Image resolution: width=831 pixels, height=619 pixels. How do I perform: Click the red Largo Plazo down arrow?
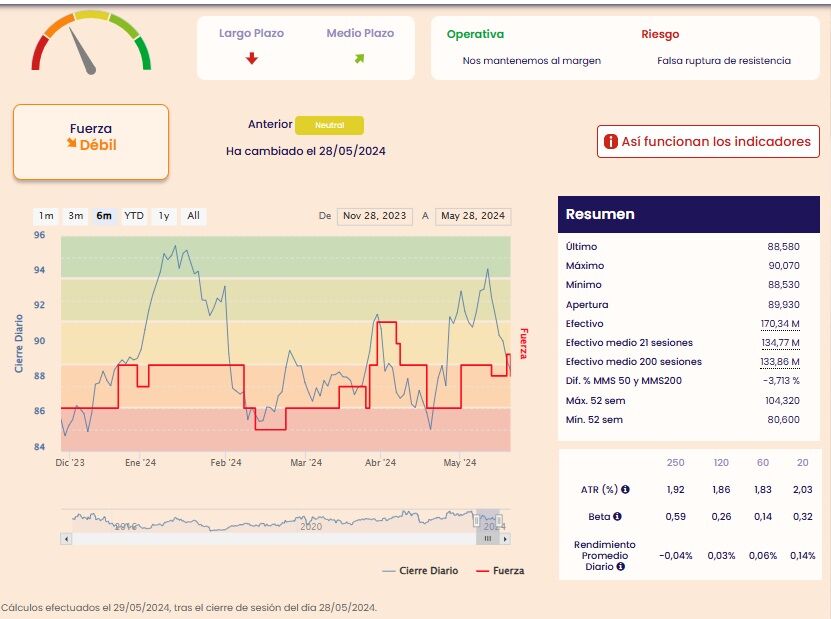(252, 58)
